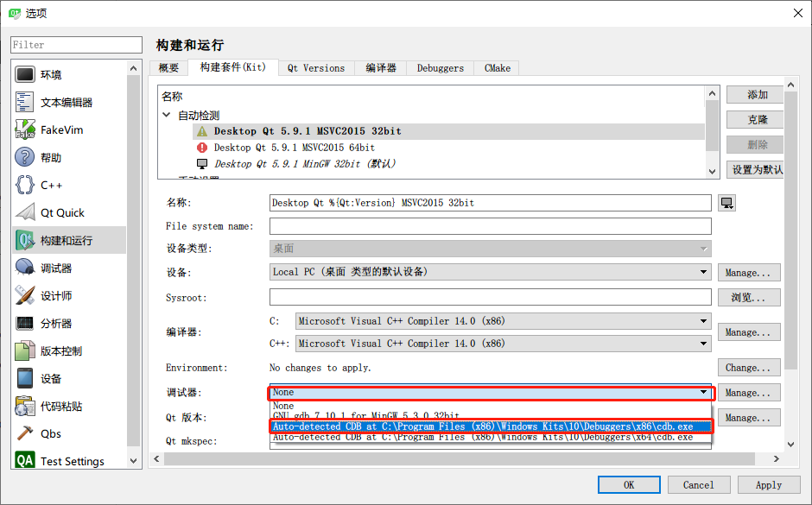This screenshot has width=812, height=505.
Task: Click the 调试器 combo box showing None
Action: [x=490, y=393]
